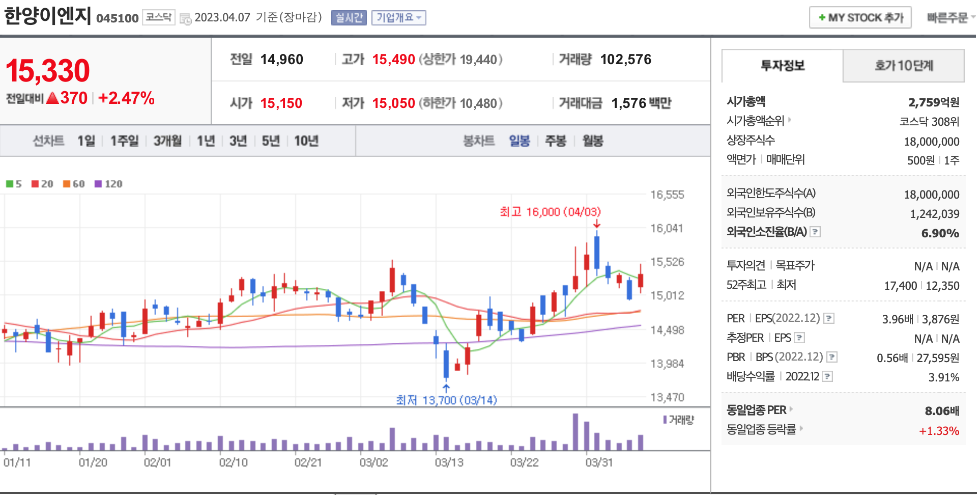Click the purple 120-day moving average swatch
Image resolution: width=980 pixels, height=495 pixels.
(98, 184)
